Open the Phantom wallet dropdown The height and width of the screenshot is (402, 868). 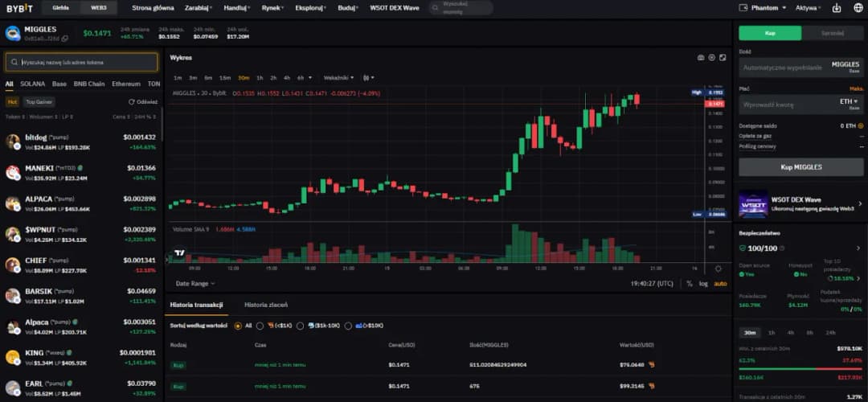tap(760, 8)
